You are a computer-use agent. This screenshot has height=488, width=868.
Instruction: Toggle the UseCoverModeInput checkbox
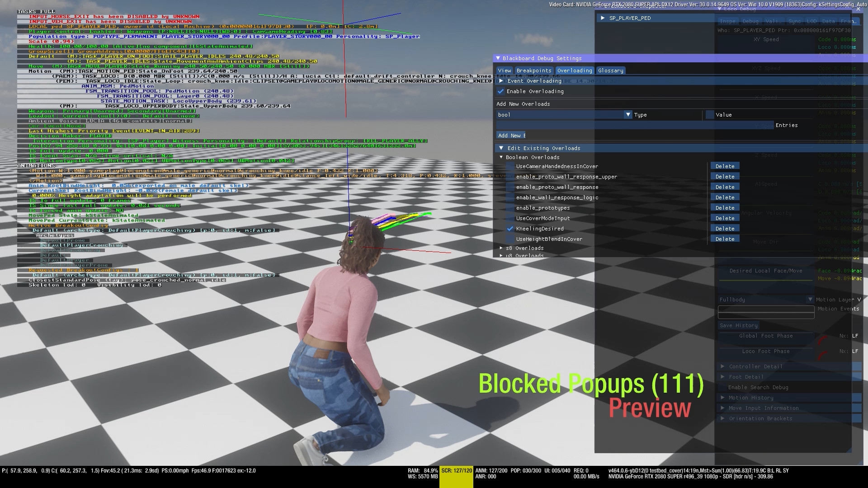coord(510,218)
